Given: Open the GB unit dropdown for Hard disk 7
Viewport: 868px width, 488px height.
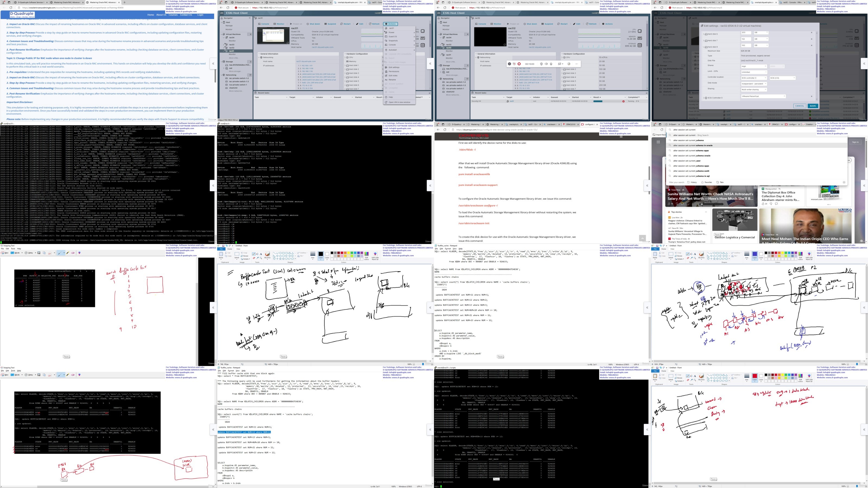Looking at the screenshot, I should click(761, 39).
